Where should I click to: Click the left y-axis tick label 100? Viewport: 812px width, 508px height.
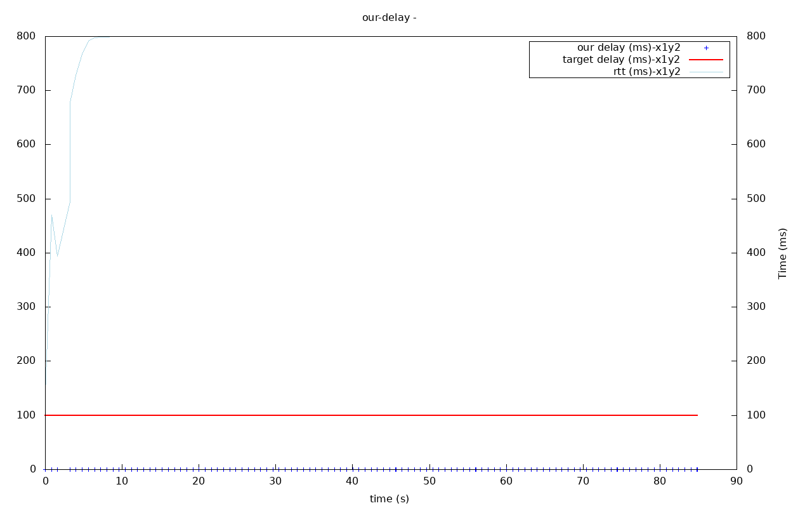pos(26,415)
